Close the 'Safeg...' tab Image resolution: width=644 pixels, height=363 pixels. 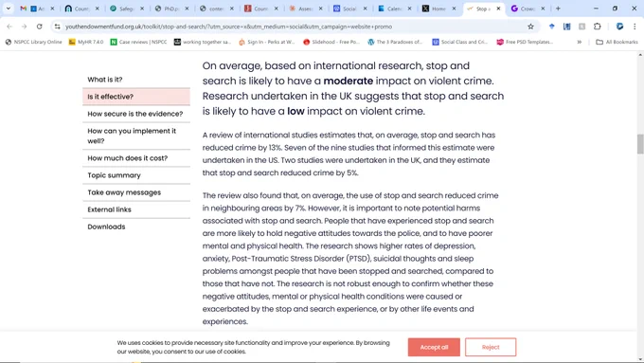142,9
